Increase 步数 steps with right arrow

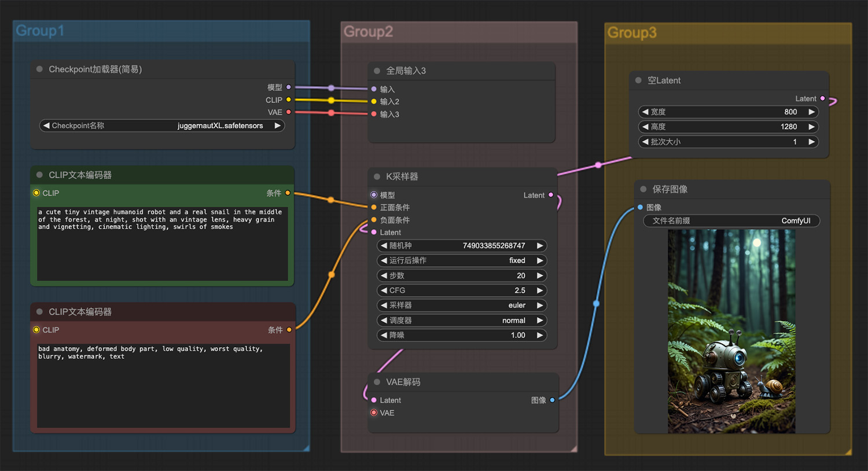[x=539, y=275]
